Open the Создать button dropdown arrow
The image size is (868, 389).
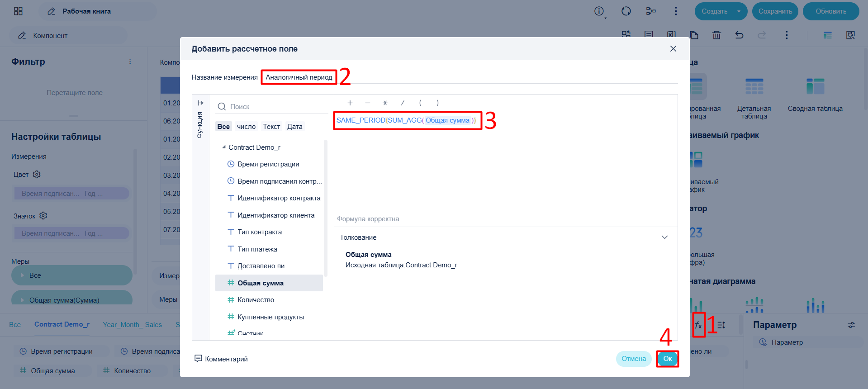pos(739,11)
